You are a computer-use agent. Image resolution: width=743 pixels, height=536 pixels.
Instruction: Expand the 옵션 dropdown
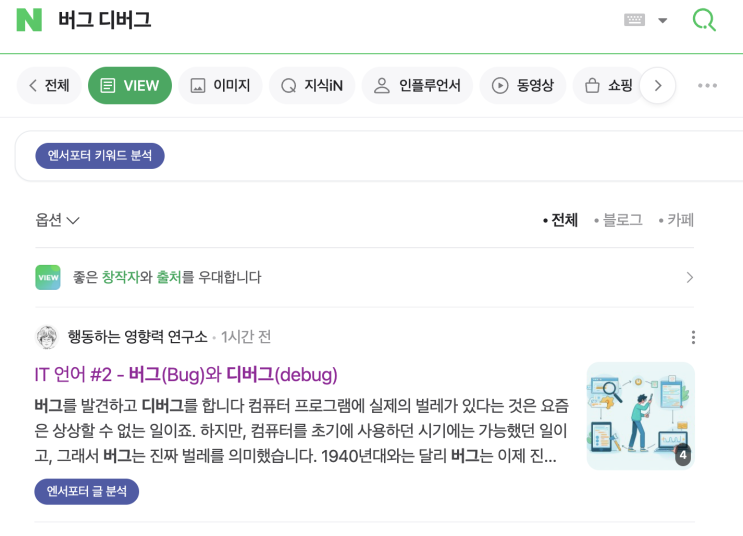pos(57,220)
